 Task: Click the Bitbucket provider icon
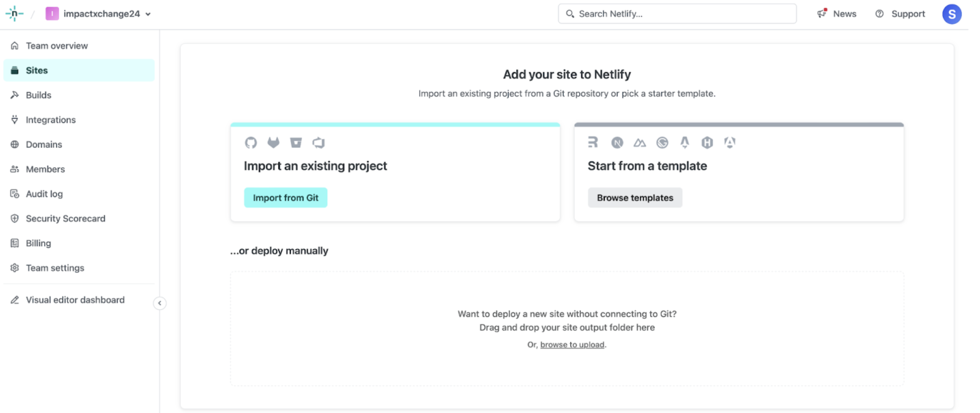pos(296,143)
